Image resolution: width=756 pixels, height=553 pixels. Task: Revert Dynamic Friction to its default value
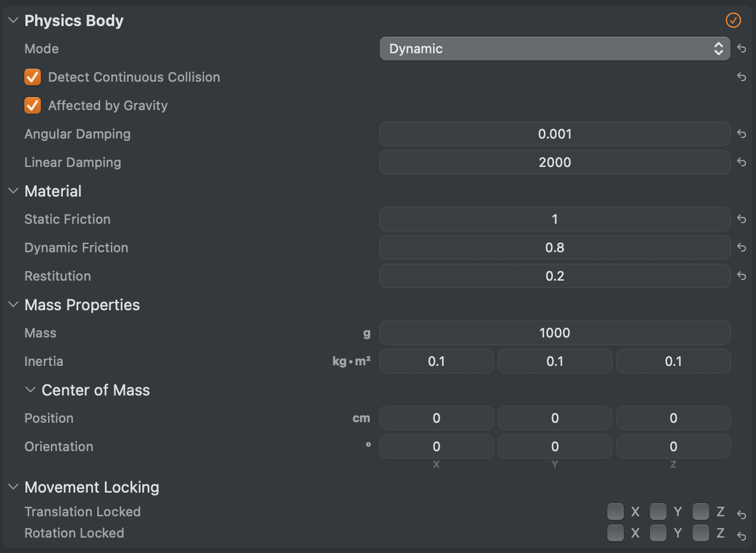point(741,247)
